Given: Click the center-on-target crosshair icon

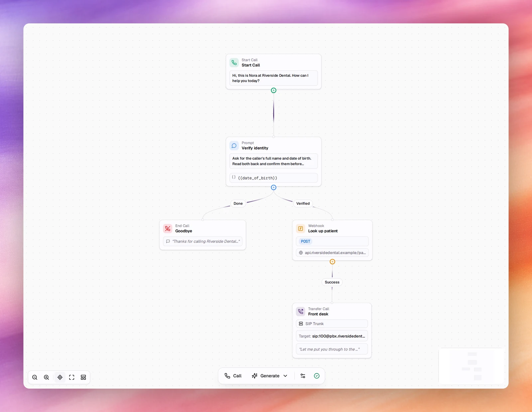Looking at the screenshot, I should 60,377.
